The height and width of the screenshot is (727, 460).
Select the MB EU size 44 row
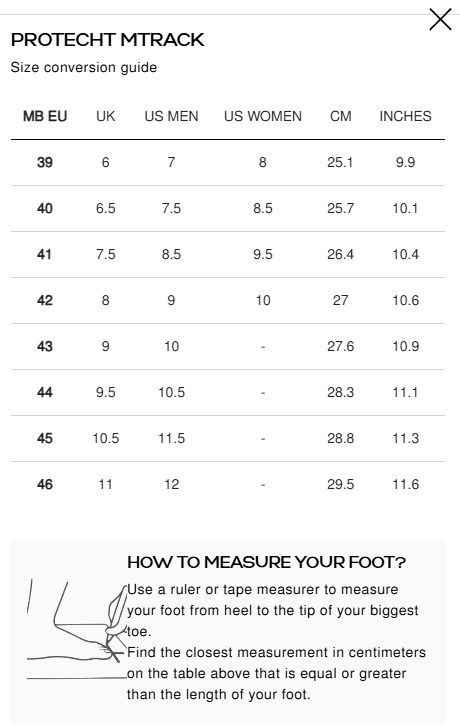pos(228,392)
